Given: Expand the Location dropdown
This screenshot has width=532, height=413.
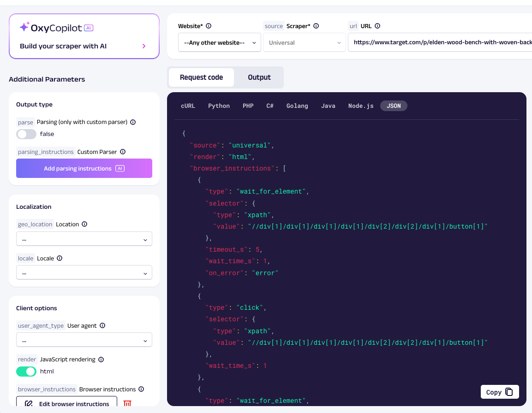Looking at the screenshot, I should tap(84, 239).
